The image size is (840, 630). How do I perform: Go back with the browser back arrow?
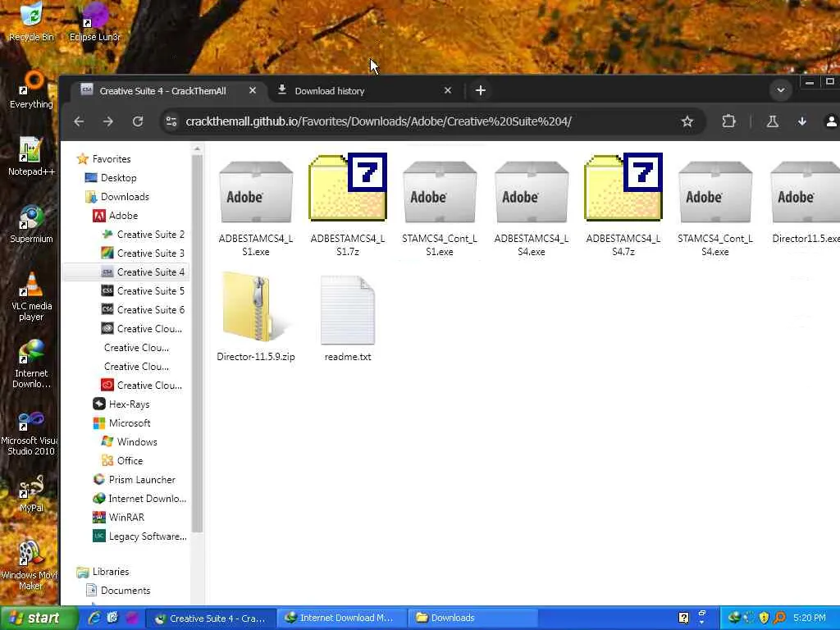79,121
